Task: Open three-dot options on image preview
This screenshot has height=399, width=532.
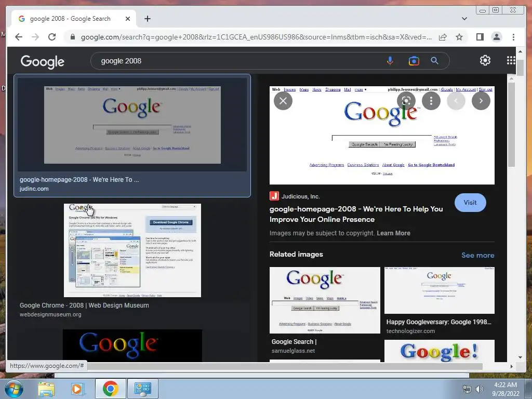Action: click(431, 101)
